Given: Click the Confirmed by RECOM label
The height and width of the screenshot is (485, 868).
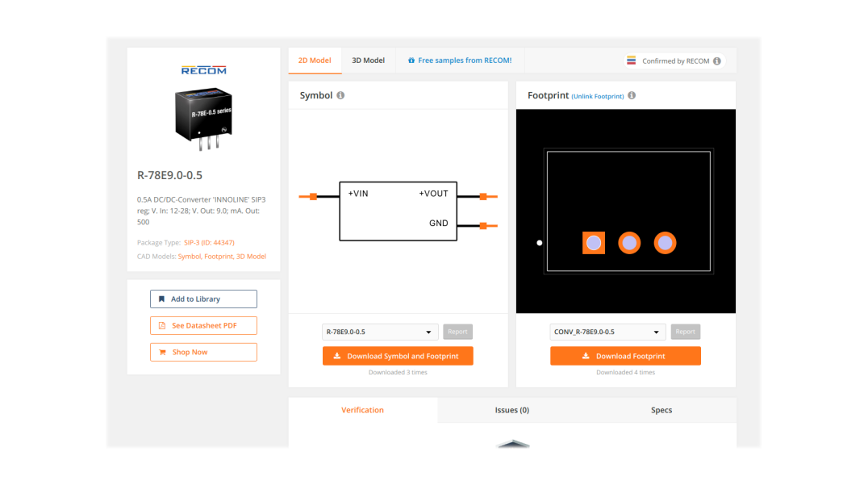Looking at the screenshot, I should click(675, 61).
